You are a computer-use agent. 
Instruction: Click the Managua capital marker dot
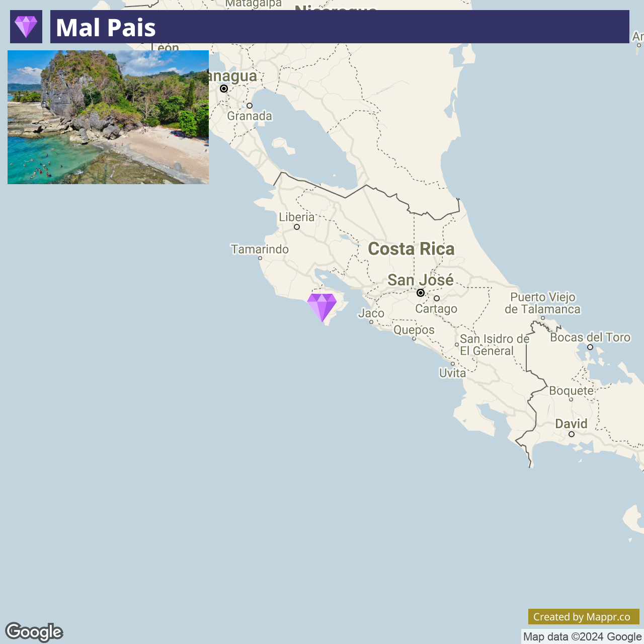coord(224,89)
